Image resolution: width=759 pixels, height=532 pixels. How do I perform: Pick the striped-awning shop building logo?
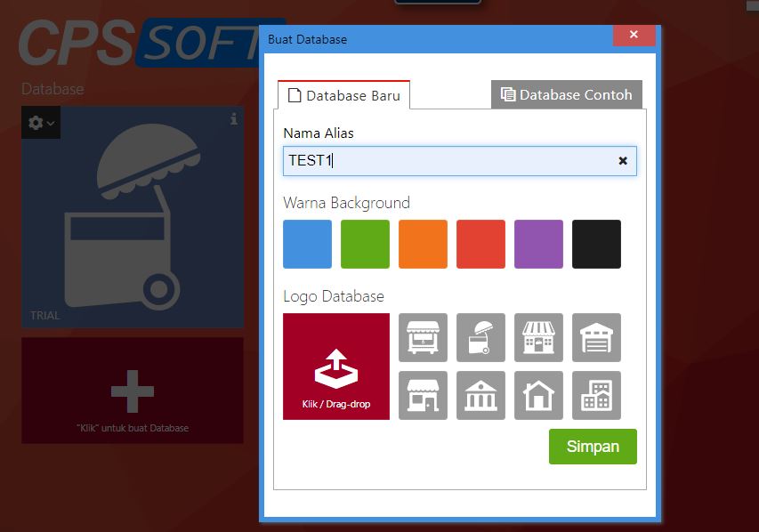[538, 337]
